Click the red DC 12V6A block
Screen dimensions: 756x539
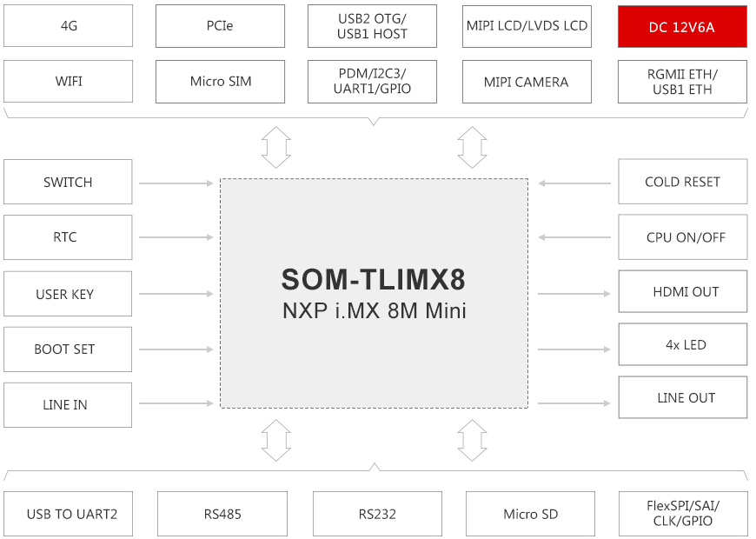tap(682, 26)
